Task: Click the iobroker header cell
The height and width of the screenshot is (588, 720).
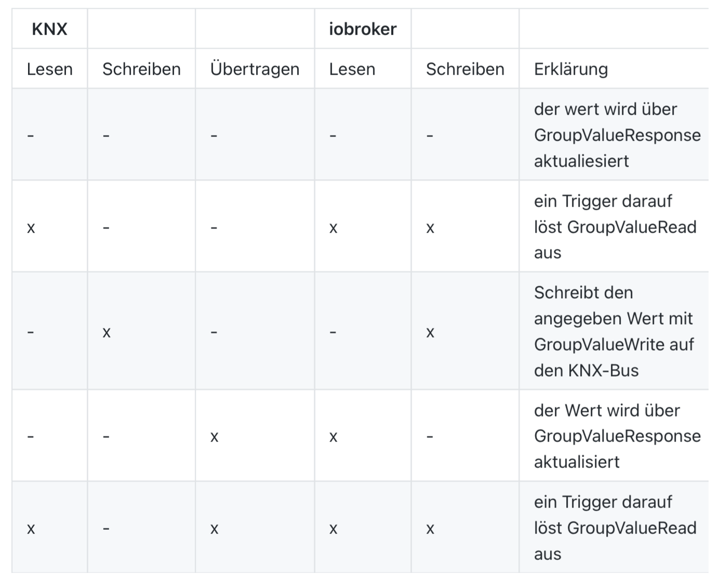Action: point(363,29)
